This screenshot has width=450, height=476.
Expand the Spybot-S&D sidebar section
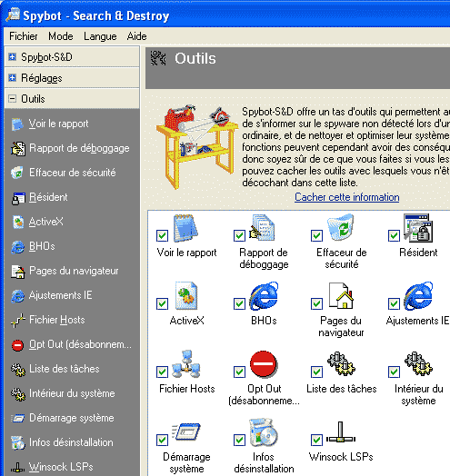click(x=12, y=57)
